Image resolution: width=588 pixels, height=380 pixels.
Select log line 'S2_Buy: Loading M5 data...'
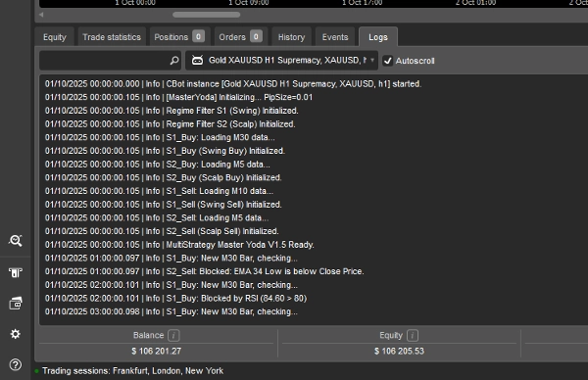click(158, 165)
